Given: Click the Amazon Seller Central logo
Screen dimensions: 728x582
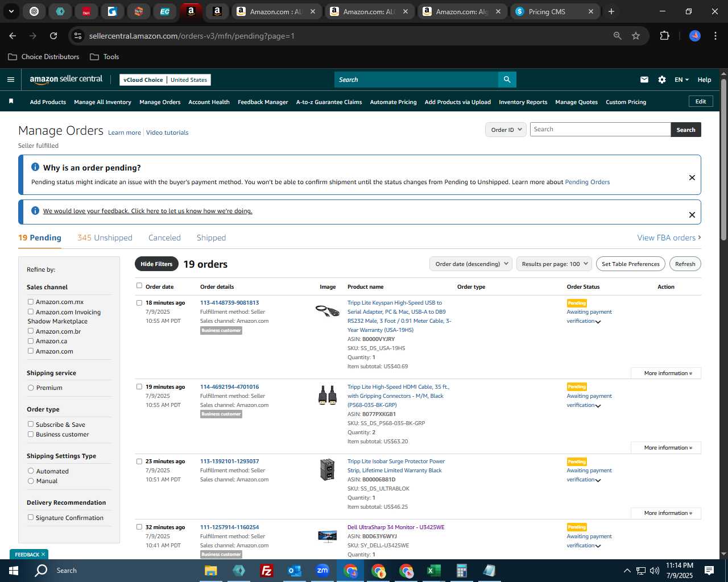Looking at the screenshot, I should (66, 80).
